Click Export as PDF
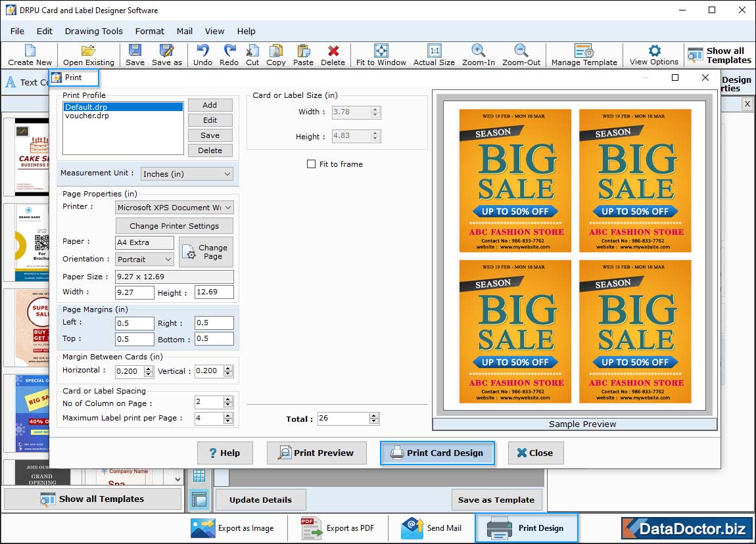The height and width of the screenshot is (544, 756). click(337, 528)
